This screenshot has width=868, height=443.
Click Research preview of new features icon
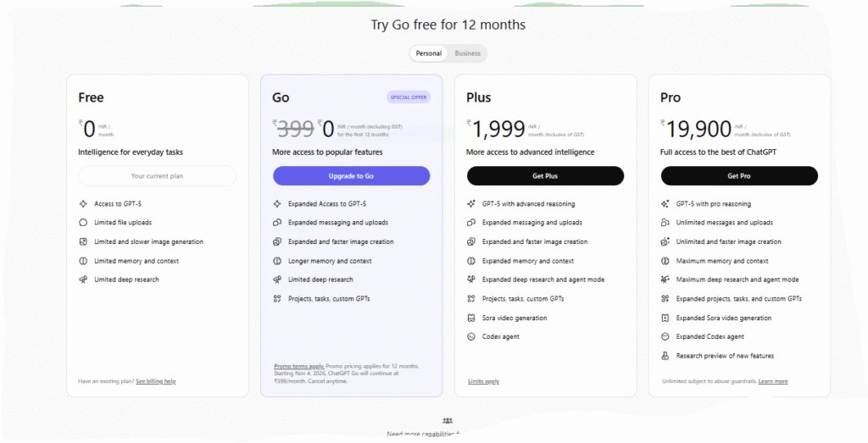(x=665, y=356)
